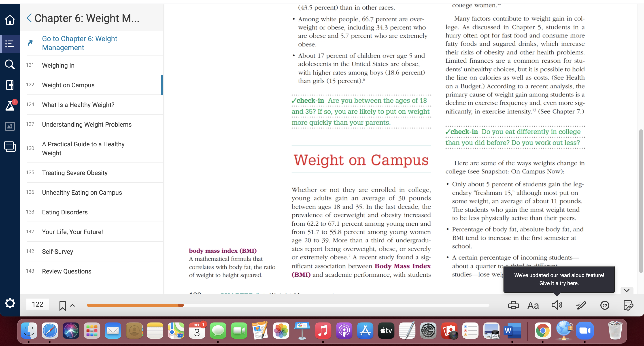Open text size Aa options
The height and width of the screenshot is (346, 644).
coord(533,305)
